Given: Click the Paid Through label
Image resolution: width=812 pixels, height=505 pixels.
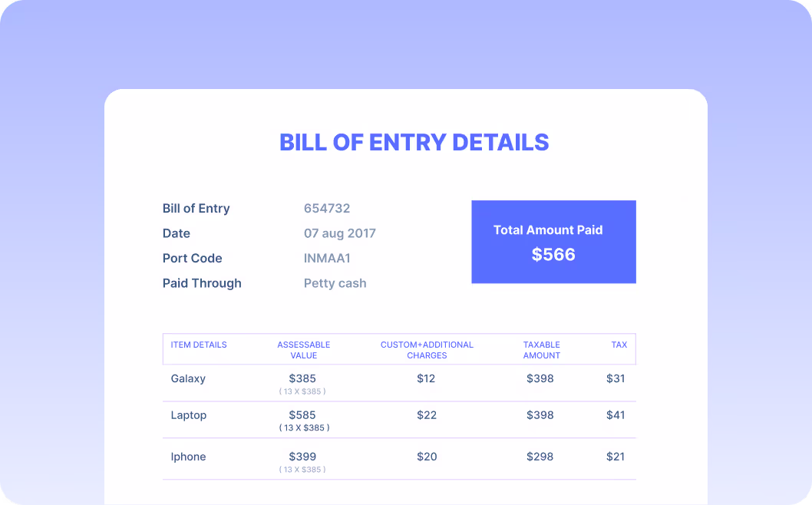Looking at the screenshot, I should (x=202, y=283).
